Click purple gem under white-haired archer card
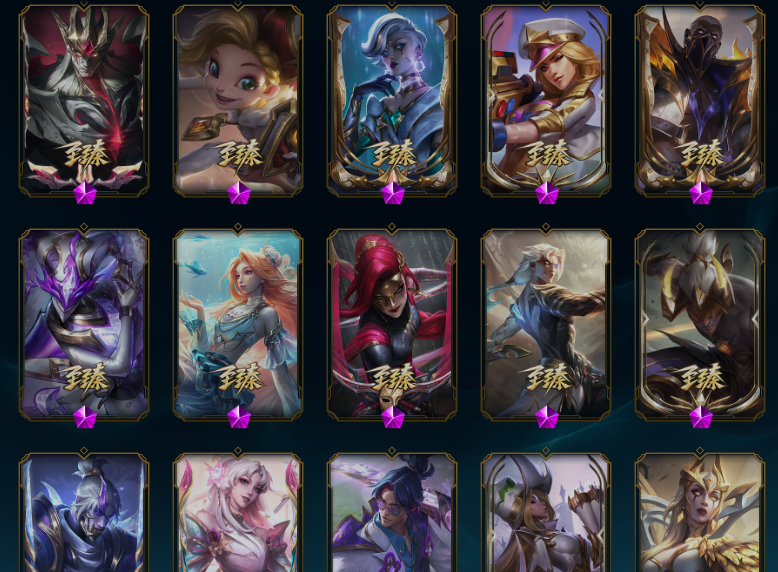The width and height of the screenshot is (778, 572). (x=547, y=417)
